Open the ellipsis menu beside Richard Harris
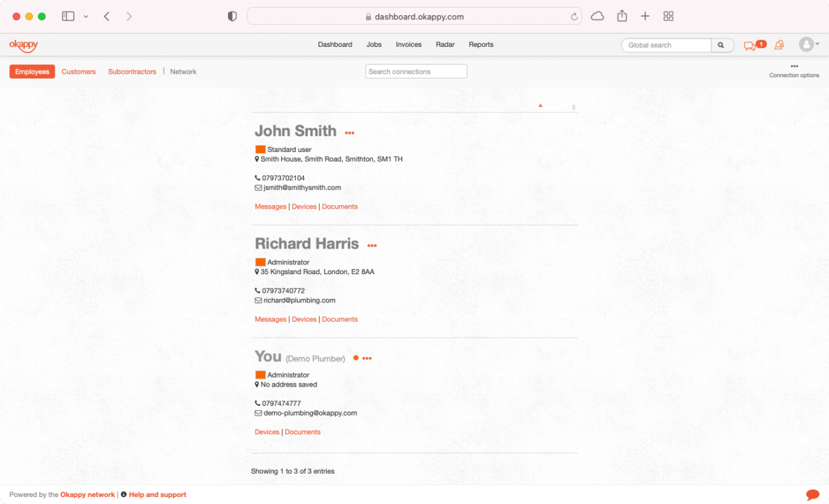 tap(372, 245)
